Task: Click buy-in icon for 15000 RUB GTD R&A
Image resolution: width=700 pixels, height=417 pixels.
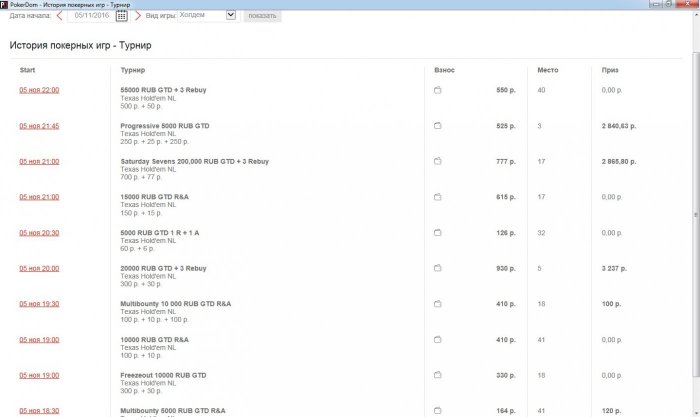Action: pos(438,196)
